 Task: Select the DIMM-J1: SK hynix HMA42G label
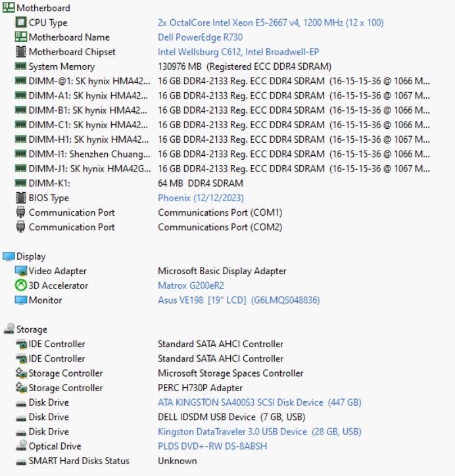(90, 169)
